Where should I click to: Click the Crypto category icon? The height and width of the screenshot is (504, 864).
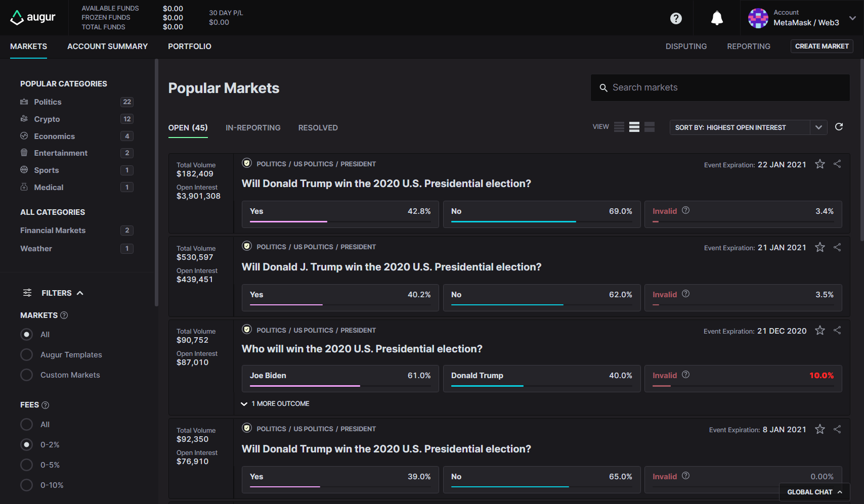pyautogui.click(x=24, y=119)
